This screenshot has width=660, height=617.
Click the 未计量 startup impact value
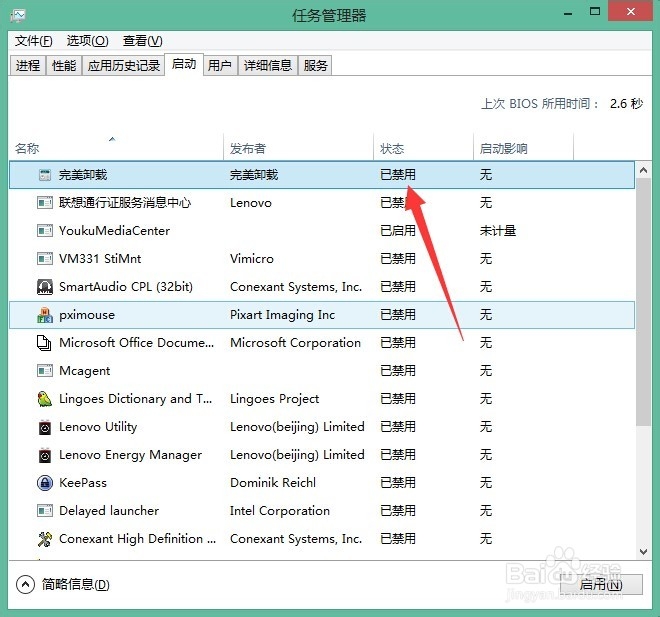tap(498, 231)
